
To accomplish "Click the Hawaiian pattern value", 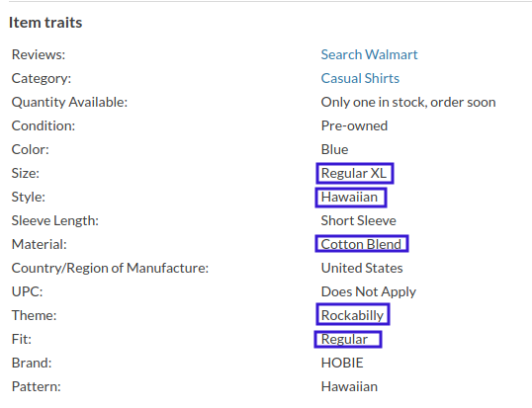I will [349, 386].
